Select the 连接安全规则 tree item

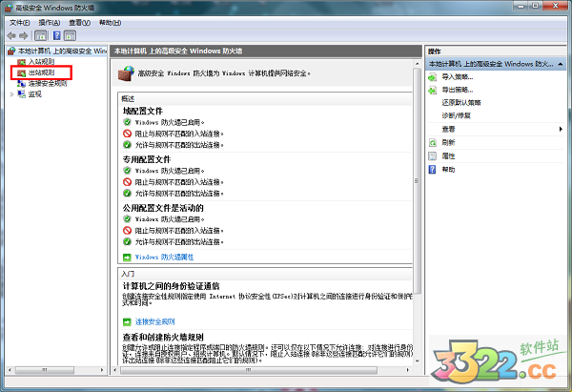(x=48, y=84)
